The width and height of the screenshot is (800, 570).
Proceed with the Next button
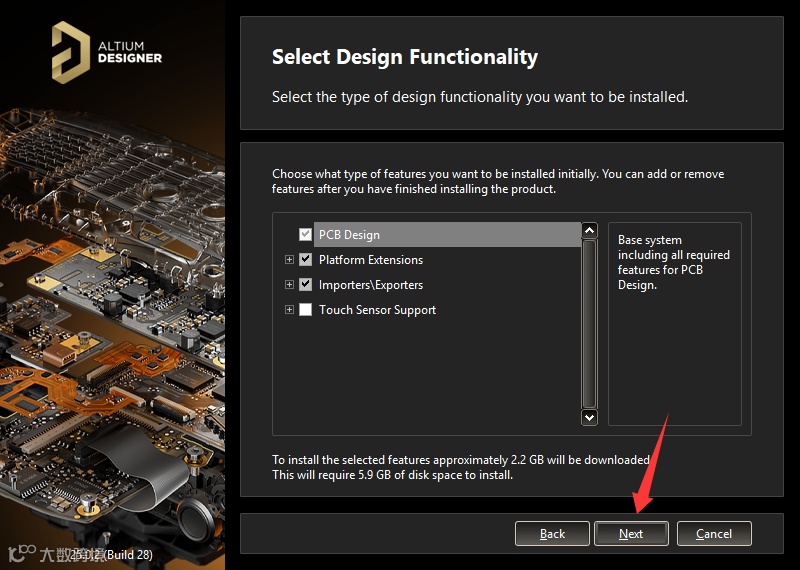631,533
